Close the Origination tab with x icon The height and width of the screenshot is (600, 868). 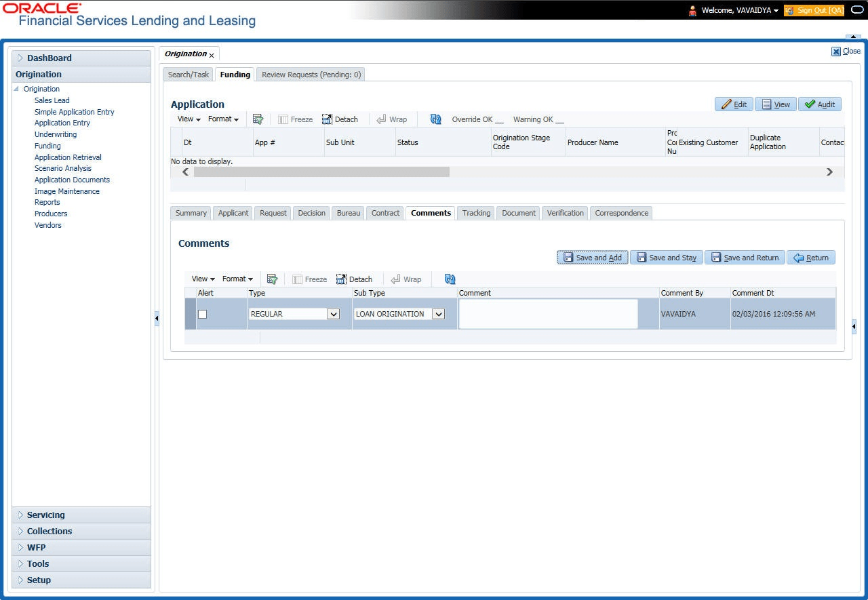click(212, 55)
